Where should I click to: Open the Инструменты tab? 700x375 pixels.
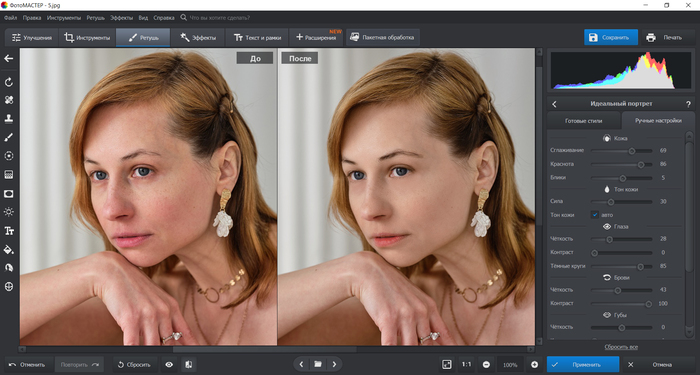coord(87,38)
